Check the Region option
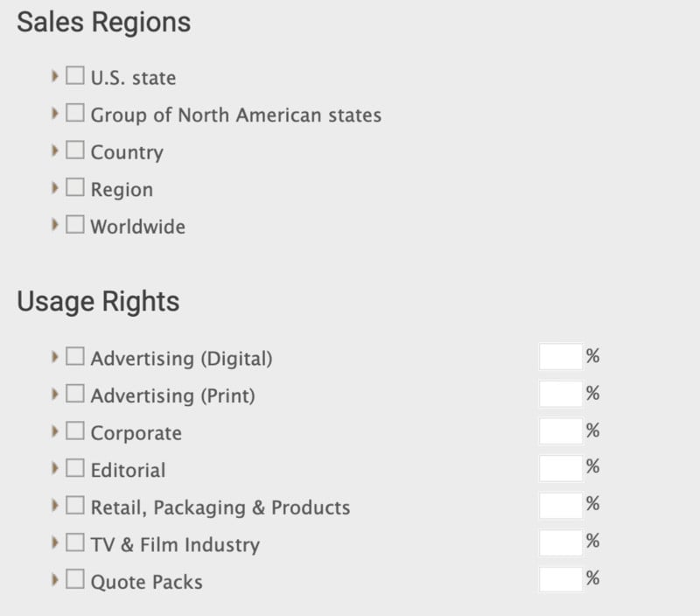 coord(74,189)
